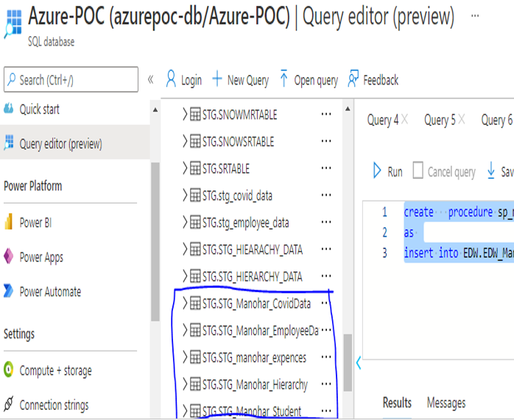Screen dimensions: 514x420
Task: Click Open query in toolbar
Action: tap(309, 80)
